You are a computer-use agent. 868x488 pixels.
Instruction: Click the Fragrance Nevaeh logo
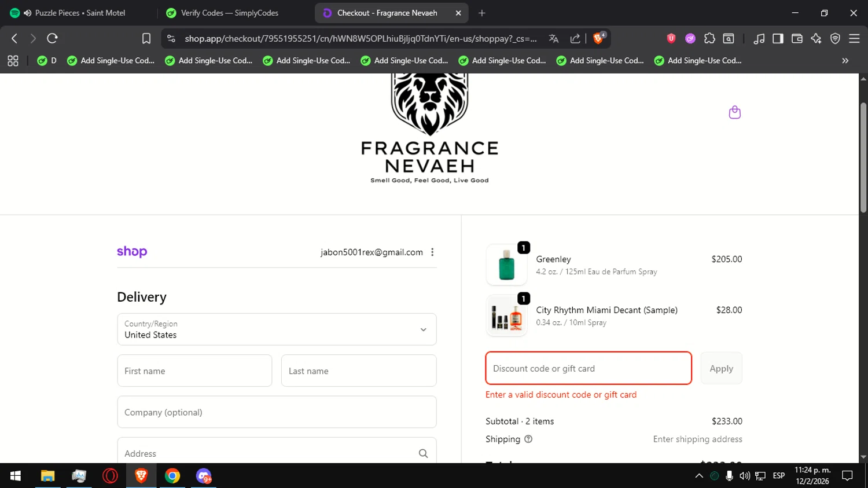[429, 129]
